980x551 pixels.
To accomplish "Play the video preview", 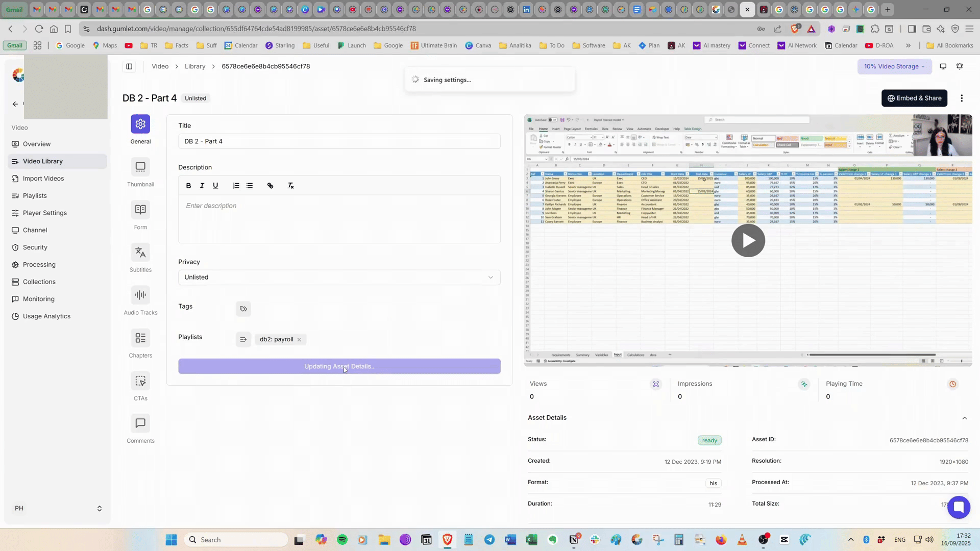I will click(x=748, y=240).
